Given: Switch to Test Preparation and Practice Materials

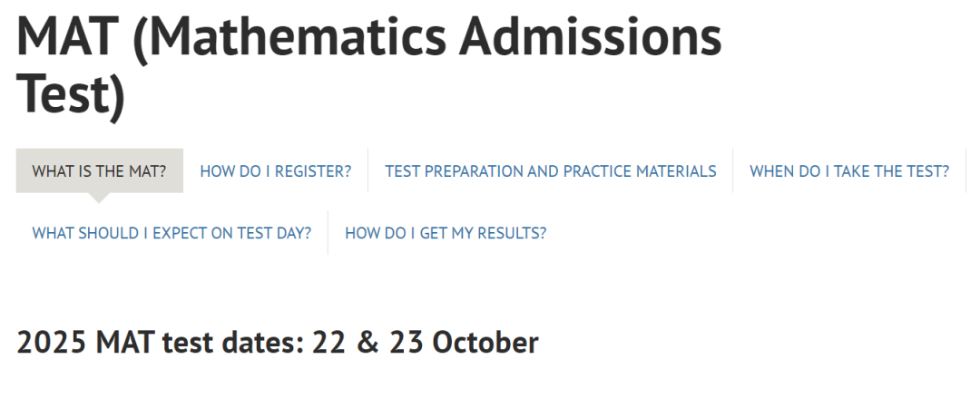Looking at the screenshot, I should pos(550,171).
